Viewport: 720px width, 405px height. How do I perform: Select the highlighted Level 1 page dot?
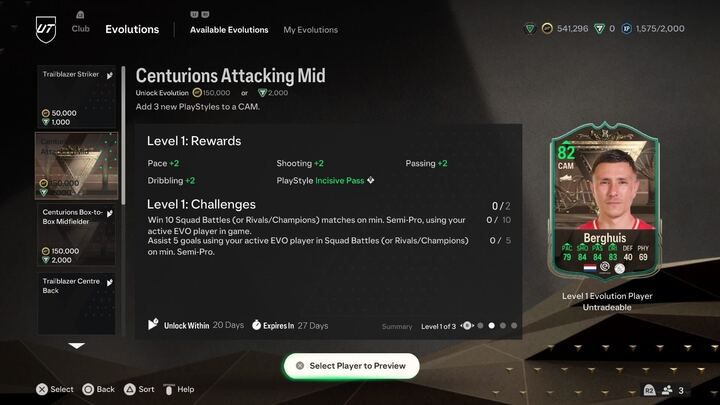coord(491,326)
